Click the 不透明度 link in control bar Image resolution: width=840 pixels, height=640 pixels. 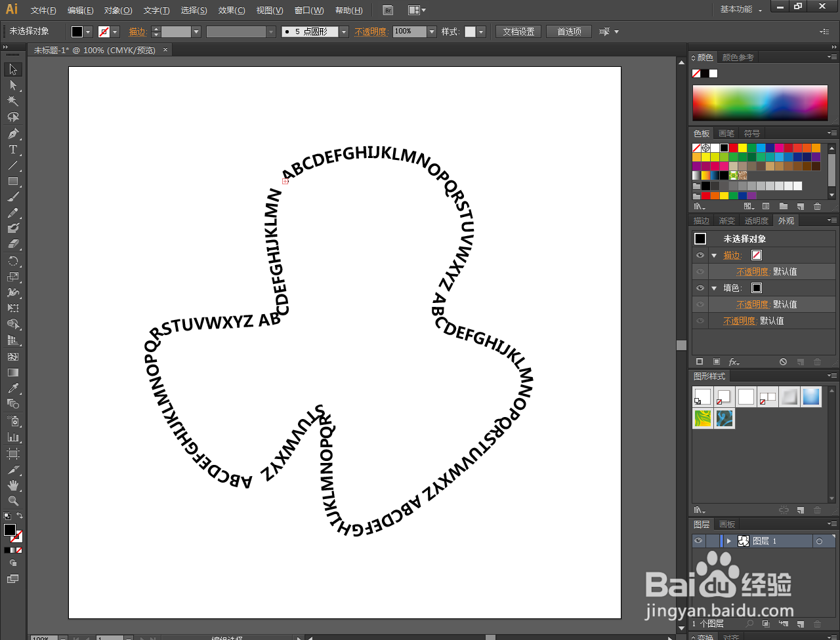[x=371, y=31]
